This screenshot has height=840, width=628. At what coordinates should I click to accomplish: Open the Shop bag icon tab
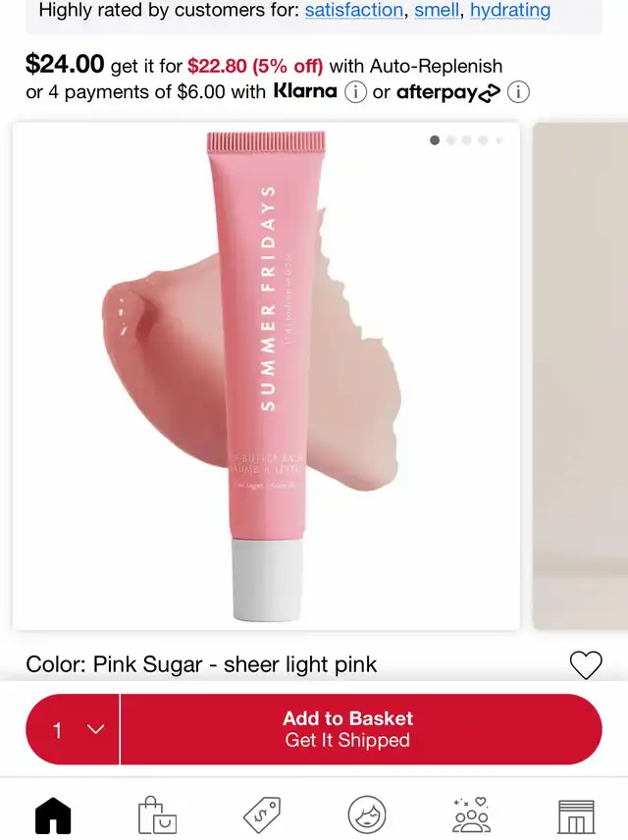tap(157, 815)
